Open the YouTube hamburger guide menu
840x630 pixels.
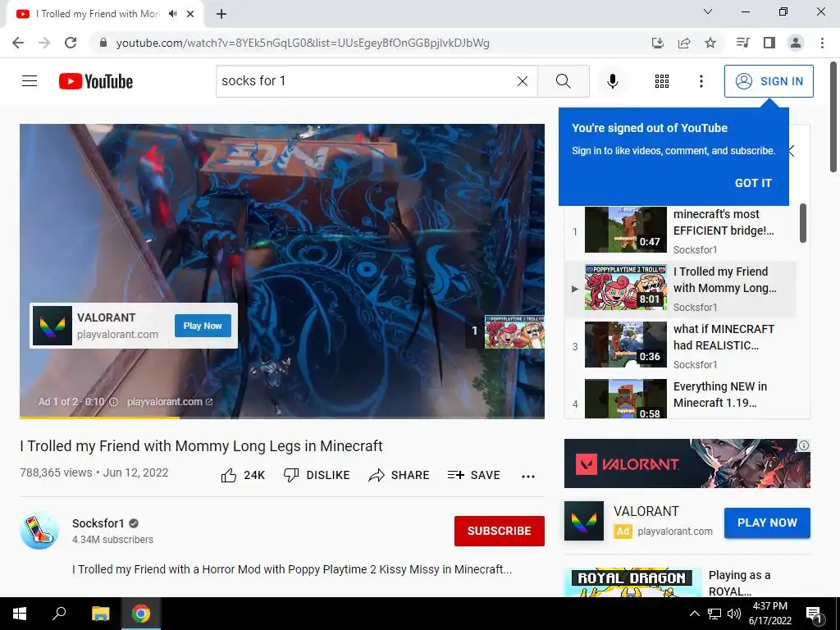pos(30,81)
